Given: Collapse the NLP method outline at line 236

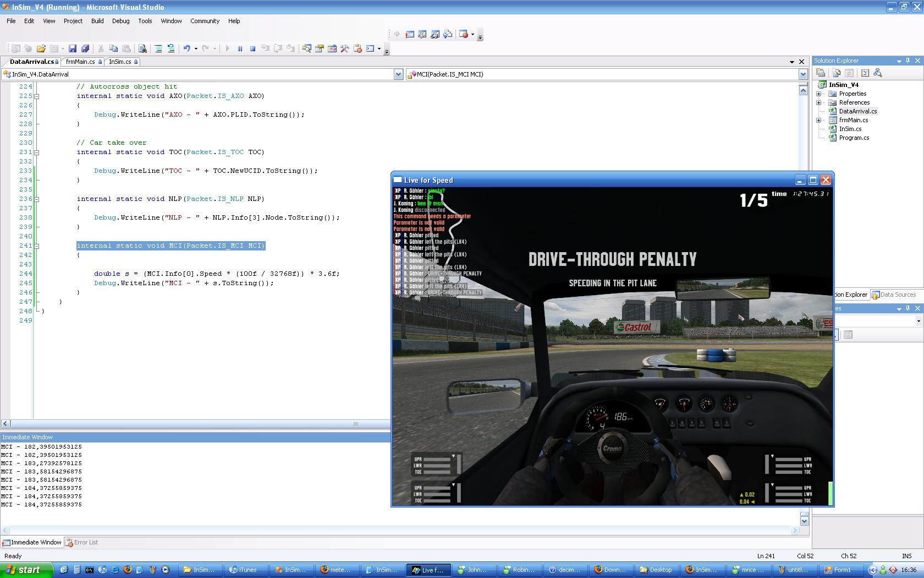Looking at the screenshot, I should pyautogui.click(x=36, y=199).
